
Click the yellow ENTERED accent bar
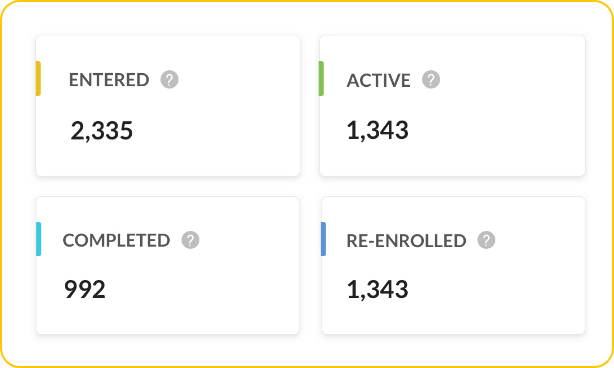(38, 78)
